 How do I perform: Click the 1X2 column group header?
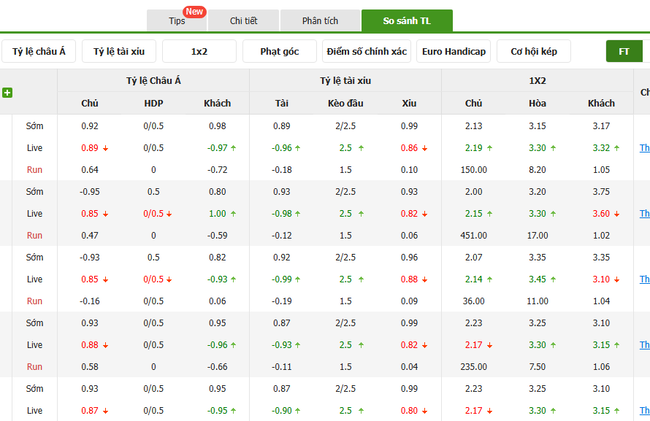pos(537,80)
